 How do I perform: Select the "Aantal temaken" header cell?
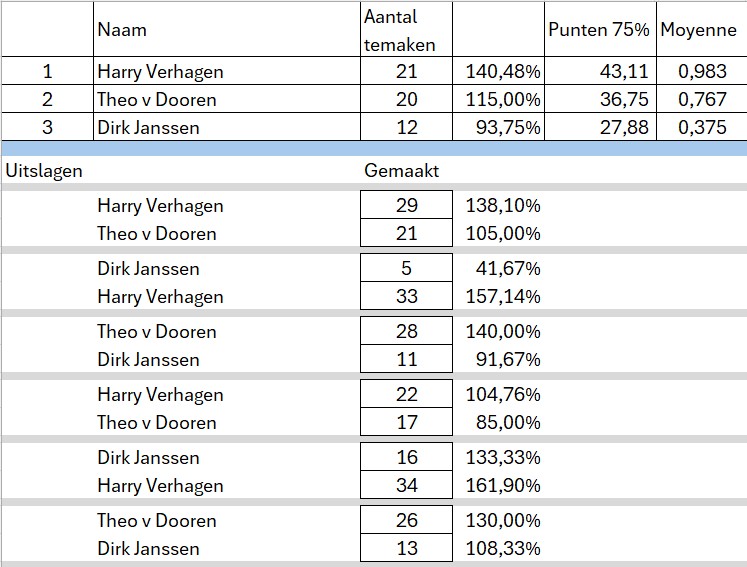(405, 30)
